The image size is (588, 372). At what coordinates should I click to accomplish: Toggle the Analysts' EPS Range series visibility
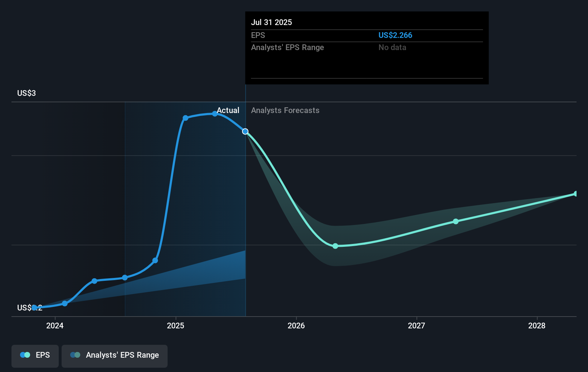(115, 355)
